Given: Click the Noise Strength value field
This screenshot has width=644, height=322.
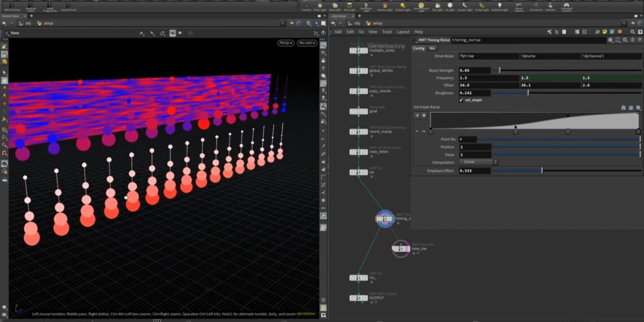Looking at the screenshot, I should (x=475, y=71).
